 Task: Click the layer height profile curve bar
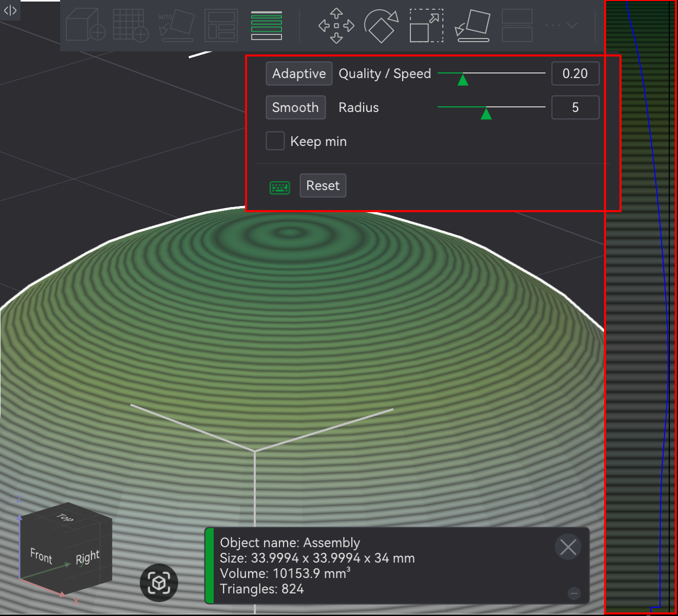tap(640, 307)
